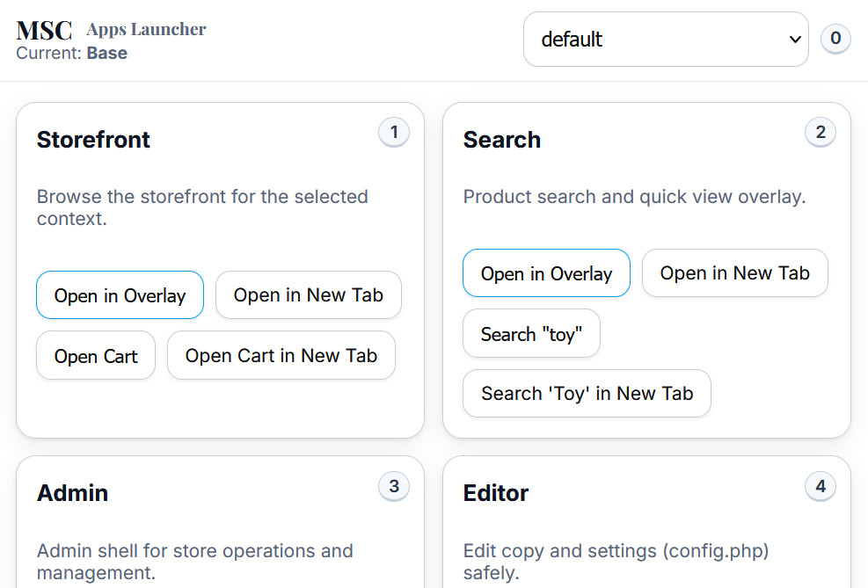Click the MSC logo
The image size is (868, 588).
click(44, 30)
